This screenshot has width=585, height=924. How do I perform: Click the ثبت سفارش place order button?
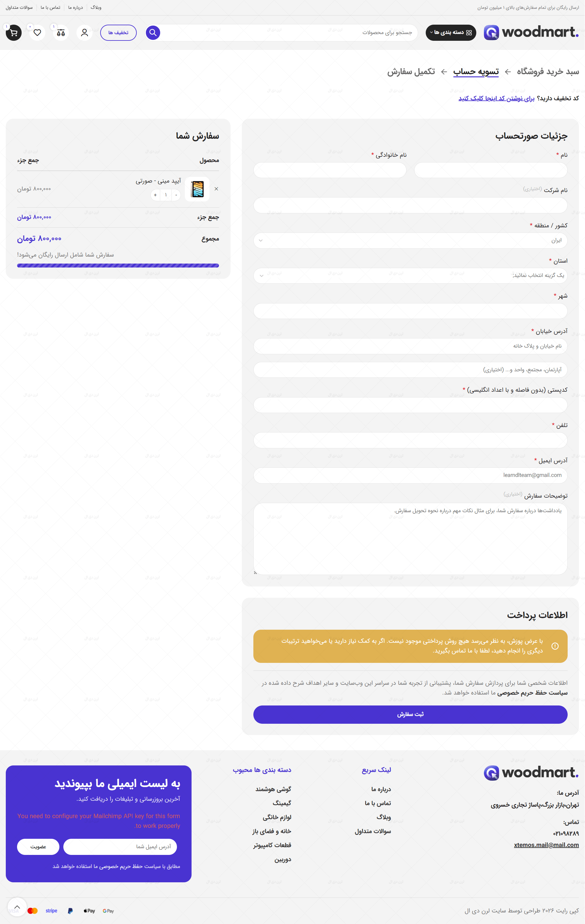click(x=410, y=715)
